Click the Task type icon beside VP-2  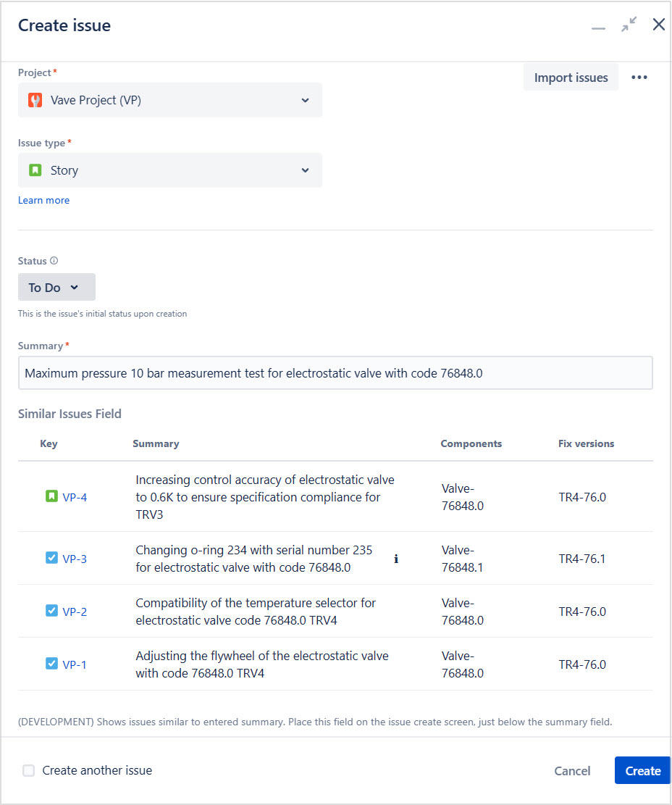(x=51, y=610)
